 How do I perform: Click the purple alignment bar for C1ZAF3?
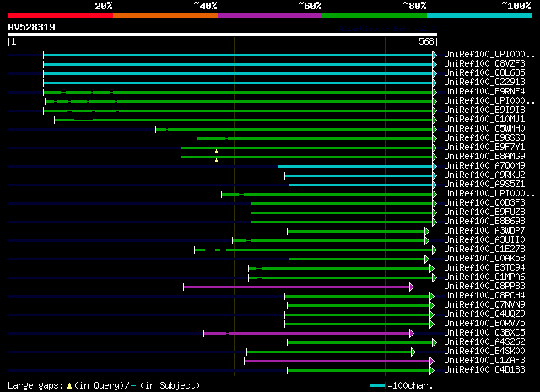click(337, 361)
